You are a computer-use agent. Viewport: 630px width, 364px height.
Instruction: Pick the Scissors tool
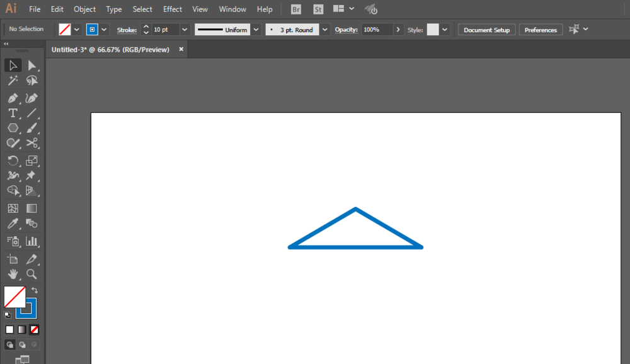click(x=31, y=144)
